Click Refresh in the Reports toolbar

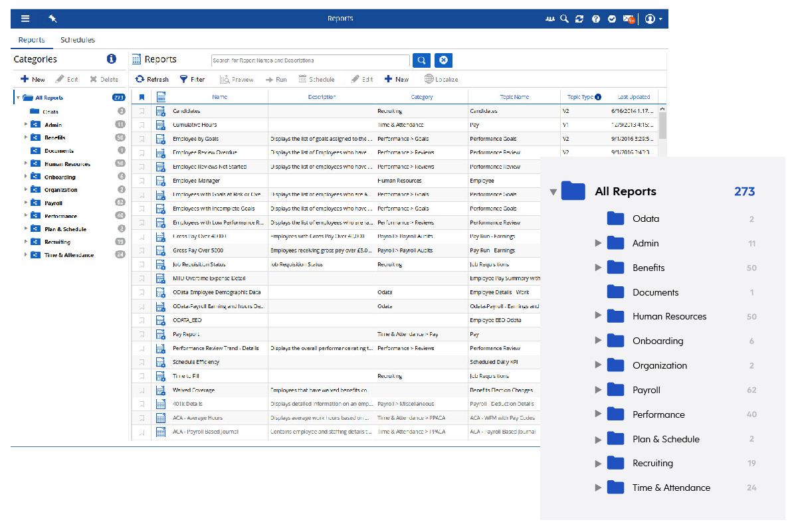151,80
